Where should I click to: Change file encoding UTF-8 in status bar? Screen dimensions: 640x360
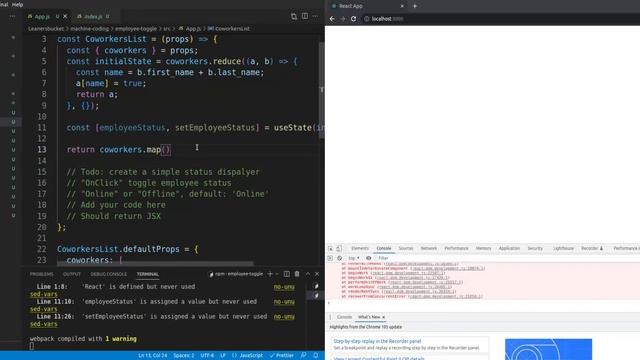207,356
